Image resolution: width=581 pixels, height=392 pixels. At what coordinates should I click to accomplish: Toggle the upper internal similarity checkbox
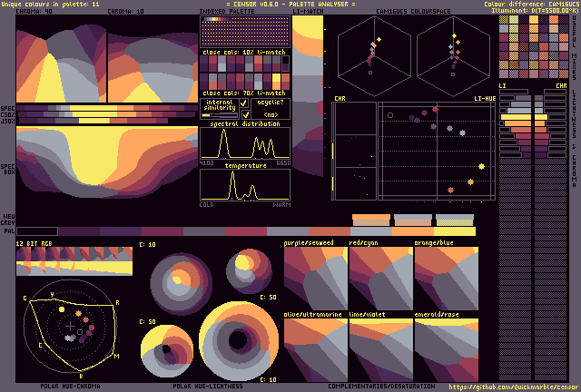pyautogui.click(x=244, y=103)
